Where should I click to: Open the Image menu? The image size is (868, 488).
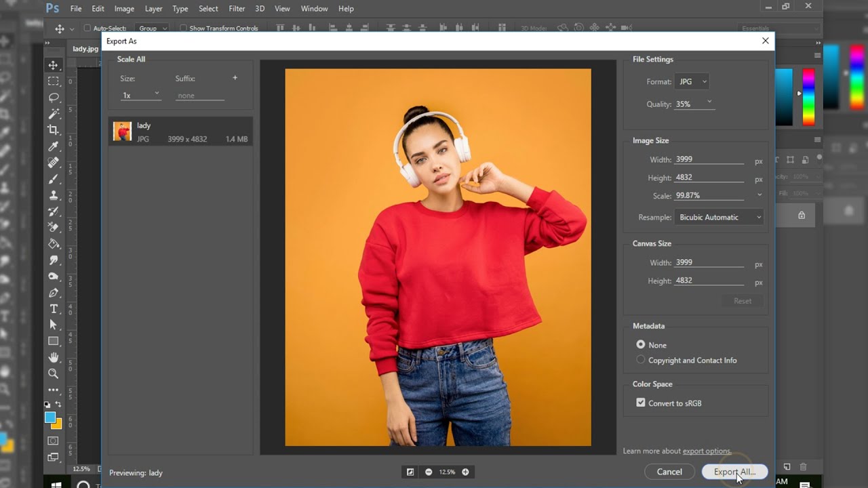[124, 9]
